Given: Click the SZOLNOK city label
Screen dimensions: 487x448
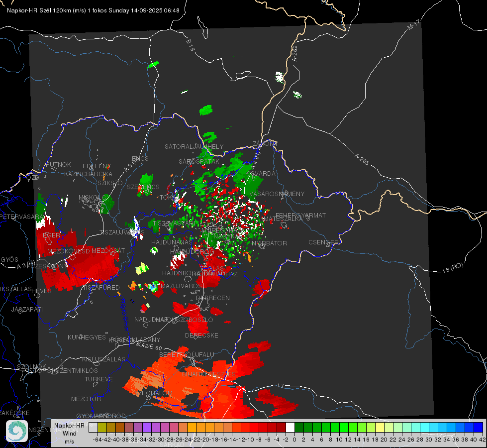Looking at the screenshot, I should (x=31, y=367).
